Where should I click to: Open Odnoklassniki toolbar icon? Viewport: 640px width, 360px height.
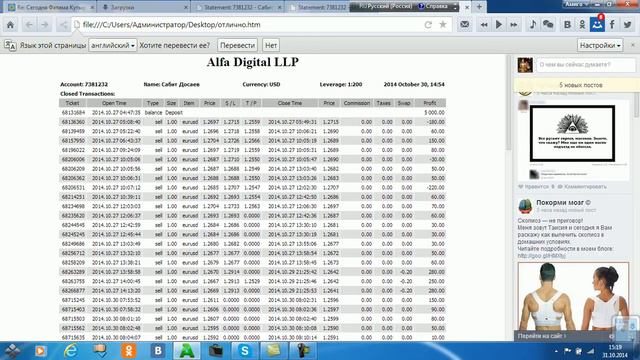tap(582, 24)
